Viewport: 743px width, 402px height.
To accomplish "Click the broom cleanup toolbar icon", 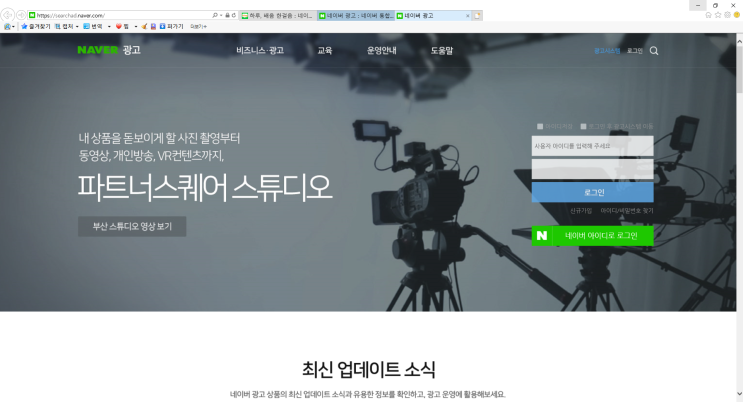I will coord(144,27).
